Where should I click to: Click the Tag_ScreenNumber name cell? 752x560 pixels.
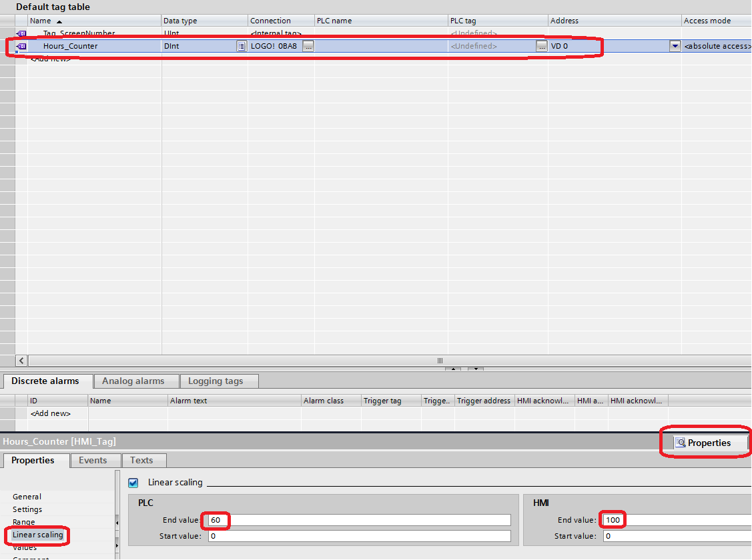coord(95,33)
